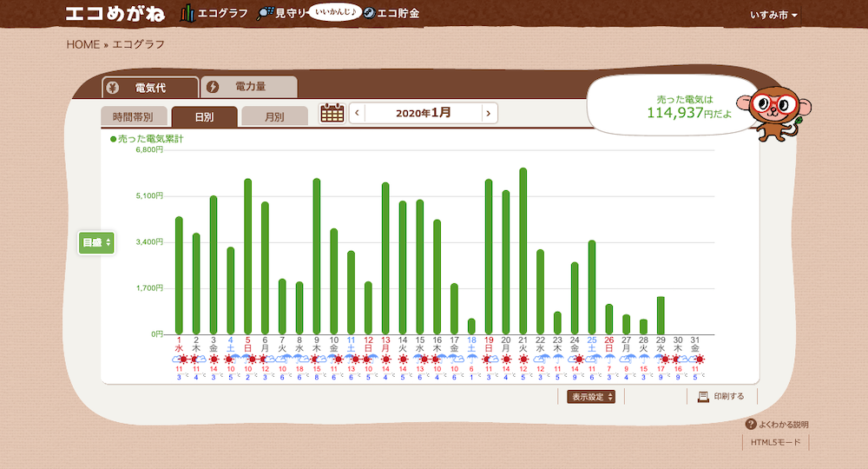868x469 pixels.
Task: Select the 時間帯別 tab
Action: [x=134, y=117]
